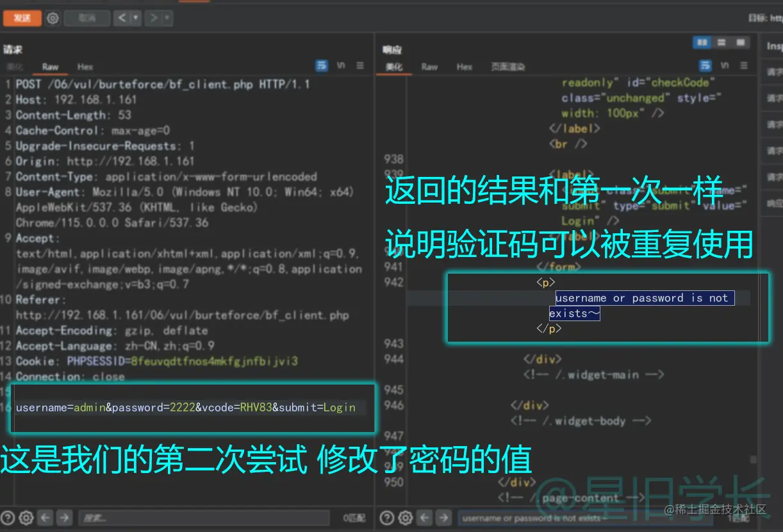Viewport: 783px width, 532px height.
Task: Click the '<!-- /.widget-body -->' comment line
Action: point(581,420)
